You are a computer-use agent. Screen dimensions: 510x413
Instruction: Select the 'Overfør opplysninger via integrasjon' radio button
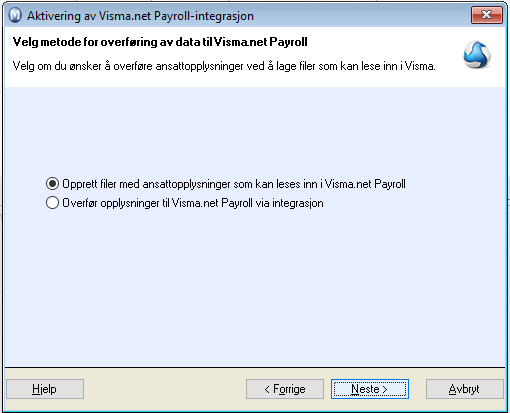52,203
